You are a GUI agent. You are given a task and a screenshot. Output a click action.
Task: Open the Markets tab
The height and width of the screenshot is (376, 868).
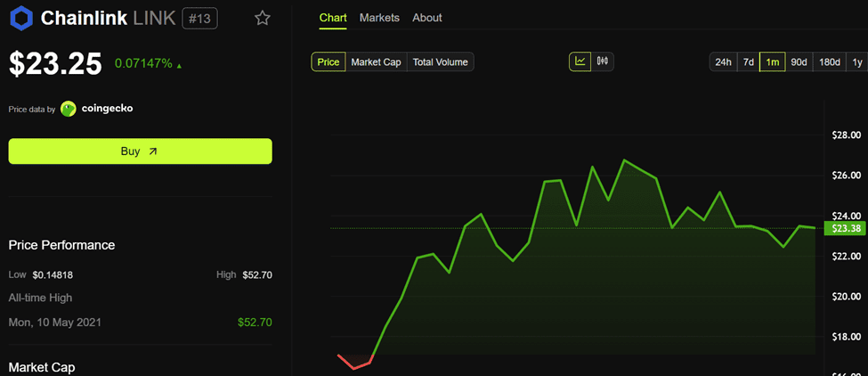click(379, 18)
